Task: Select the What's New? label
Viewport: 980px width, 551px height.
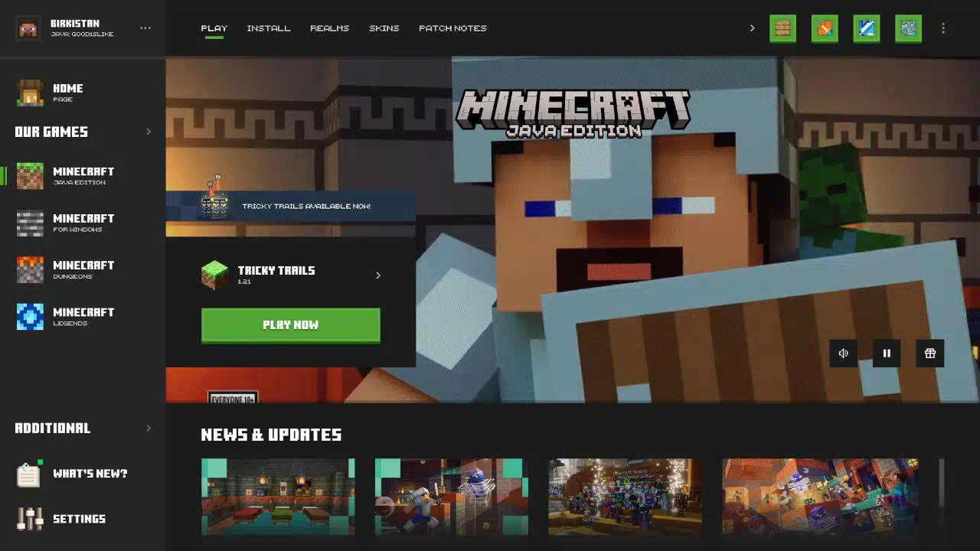Action: tap(90, 474)
